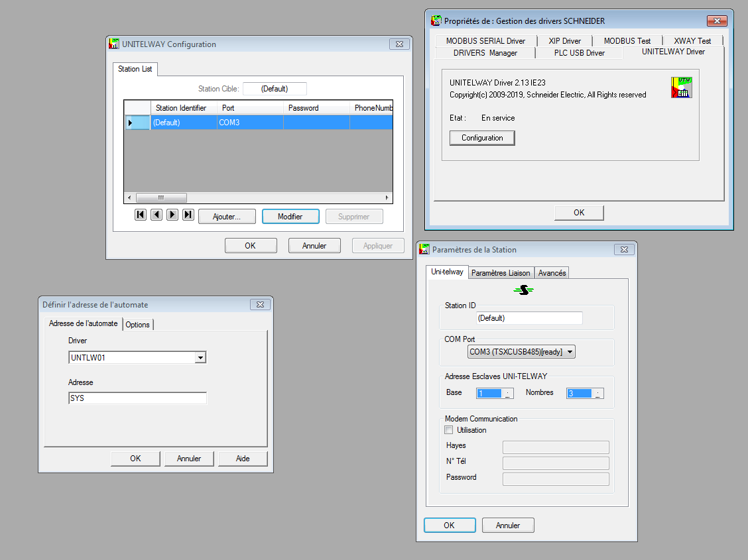Select the (Default) row indicator arrow
The width and height of the screenshot is (748, 560).
131,123
